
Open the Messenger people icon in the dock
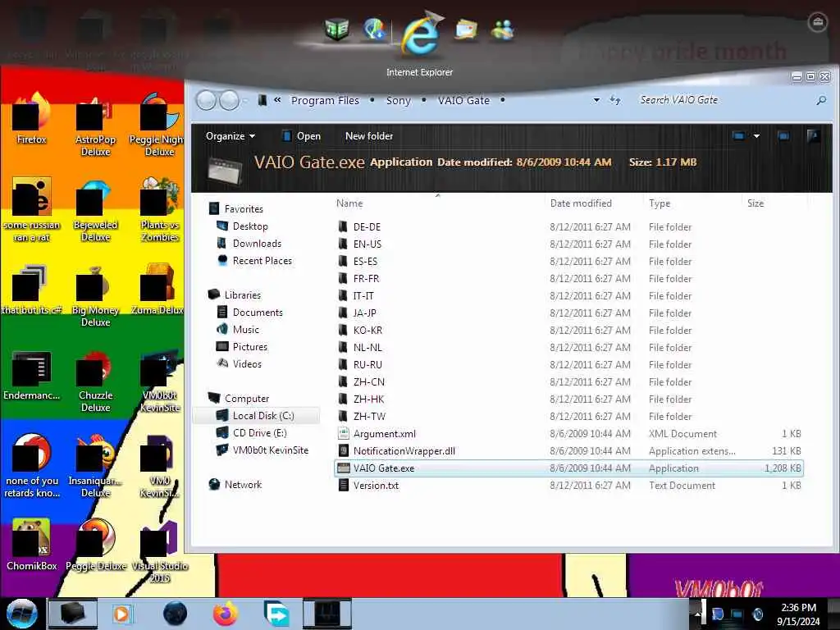[503, 30]
